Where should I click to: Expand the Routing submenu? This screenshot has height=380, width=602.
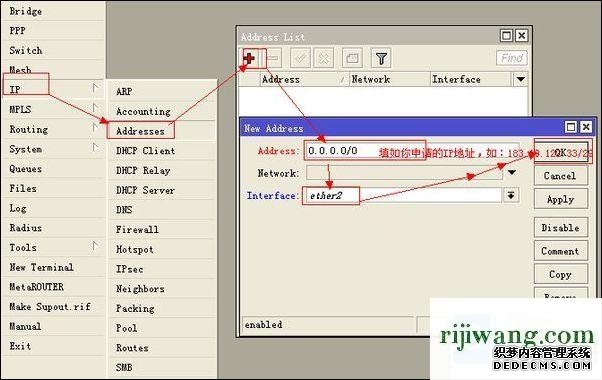click(x=53, y=129)
